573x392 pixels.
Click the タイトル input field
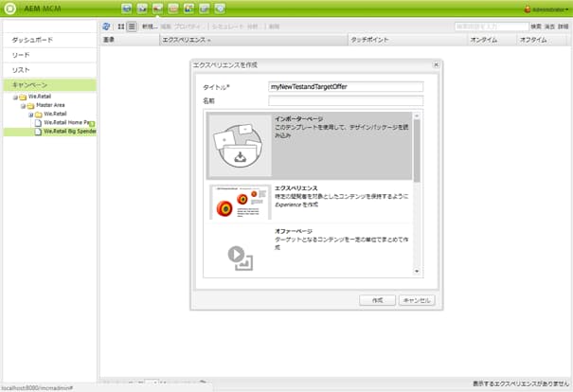pyautogui.click(x=346, y=86)
